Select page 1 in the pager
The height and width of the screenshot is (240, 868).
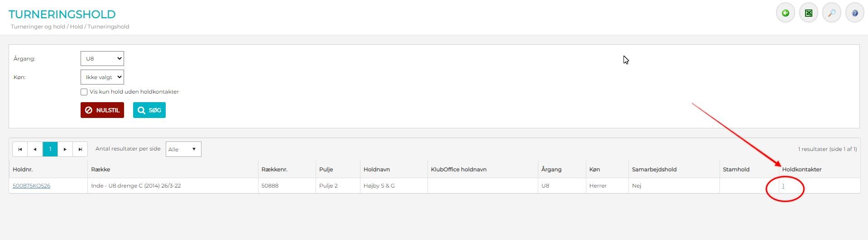[50, 149]
